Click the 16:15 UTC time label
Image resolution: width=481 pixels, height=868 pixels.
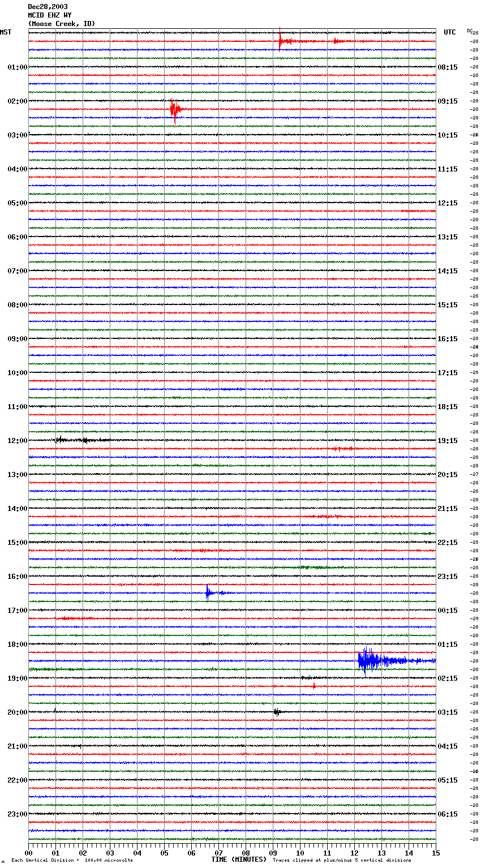point(448,339)
